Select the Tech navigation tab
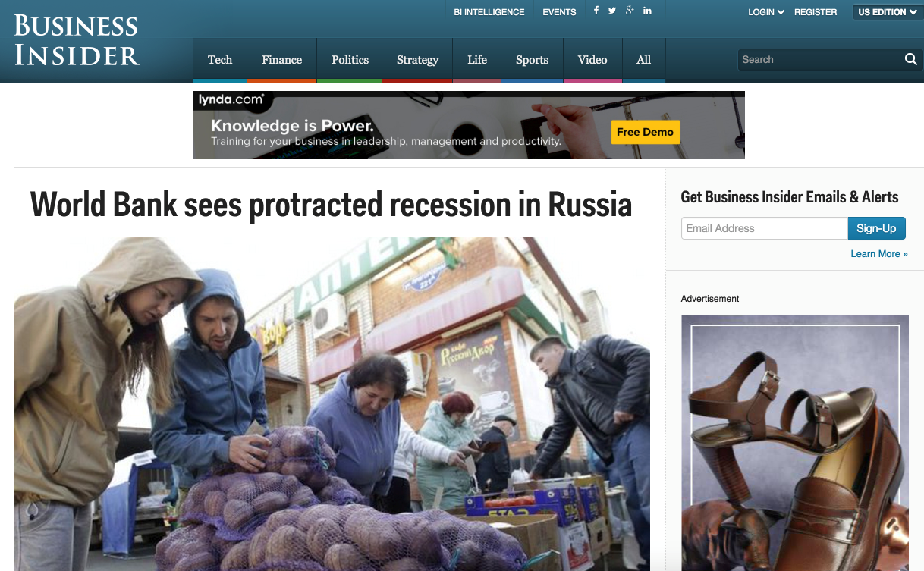This screenshot has width=924, height=571. click(x=220, y=60)
